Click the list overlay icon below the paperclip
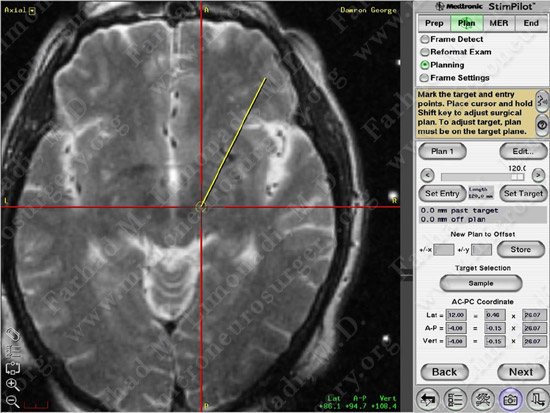This screenshot has width=550, height=413. click(x=13, y=351)
